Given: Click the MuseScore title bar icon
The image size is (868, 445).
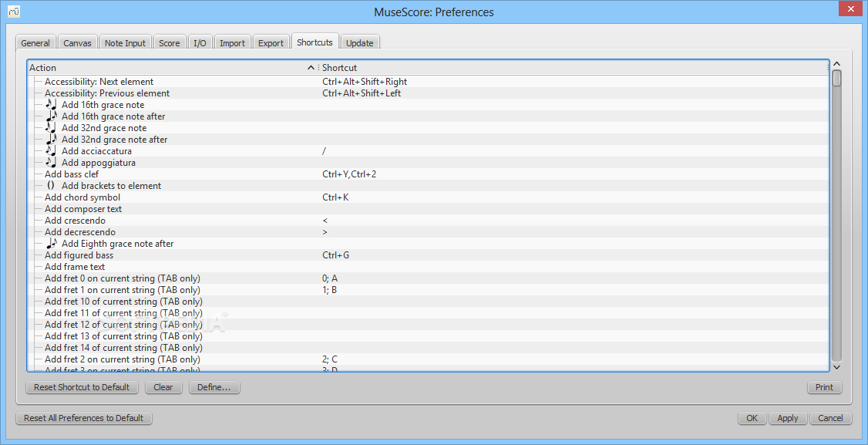Looking at the screenshot, I should coord(14,11).
